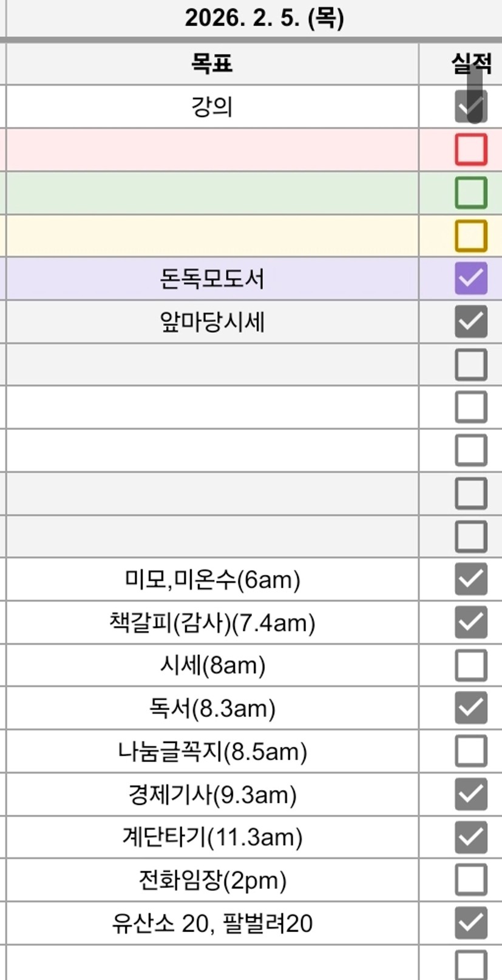Uncheck the 독서(8.3am) checkbox
This screenshot has height=980, width=502.
pos(470,708)
